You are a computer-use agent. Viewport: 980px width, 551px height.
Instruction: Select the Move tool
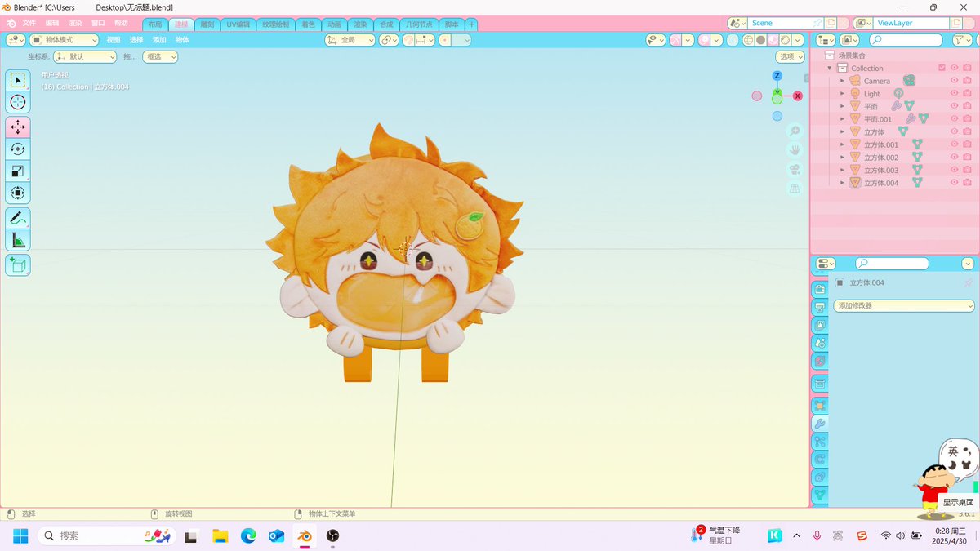(18, 127)
